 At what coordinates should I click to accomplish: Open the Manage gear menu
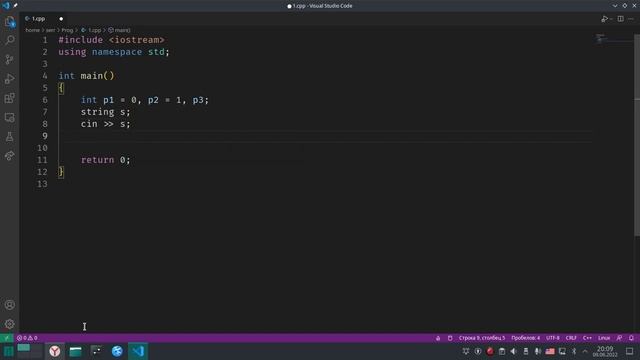pyautogui.click(x=9, y=324)
